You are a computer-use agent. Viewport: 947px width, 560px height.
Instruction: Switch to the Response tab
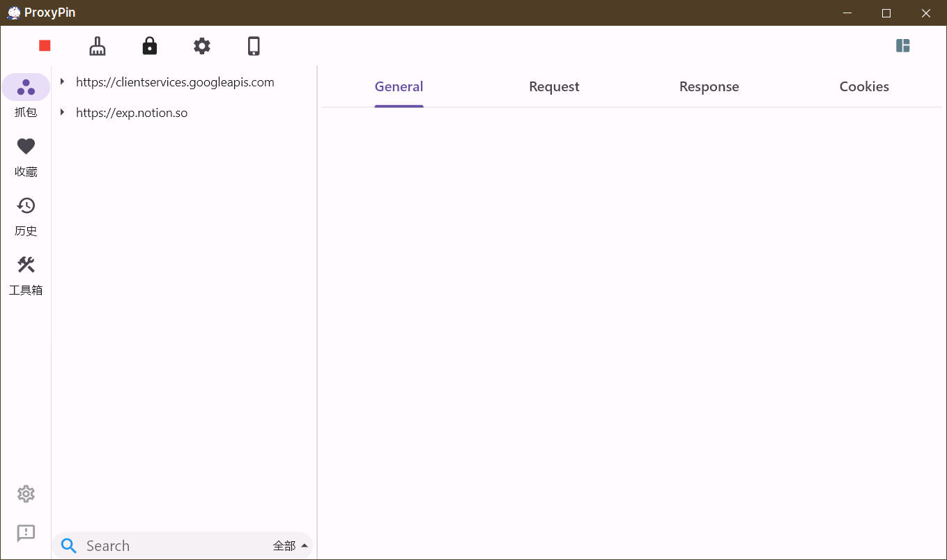click(x=709, y=87)
